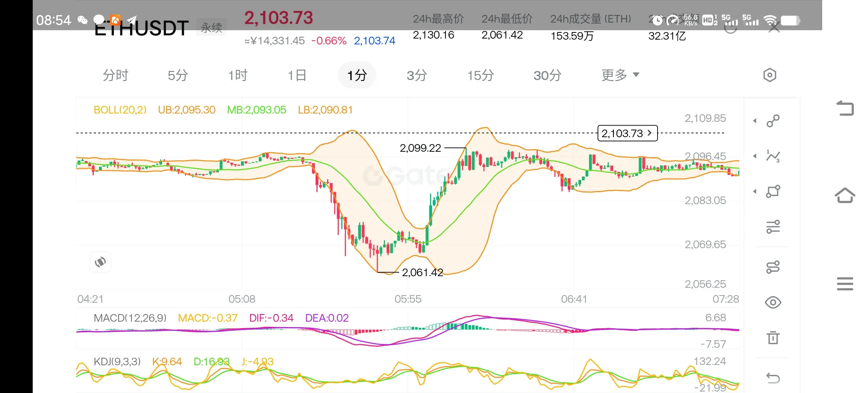Expand the shape tool options arrow
The image size is (868, 393).
(x=755, y=191)
